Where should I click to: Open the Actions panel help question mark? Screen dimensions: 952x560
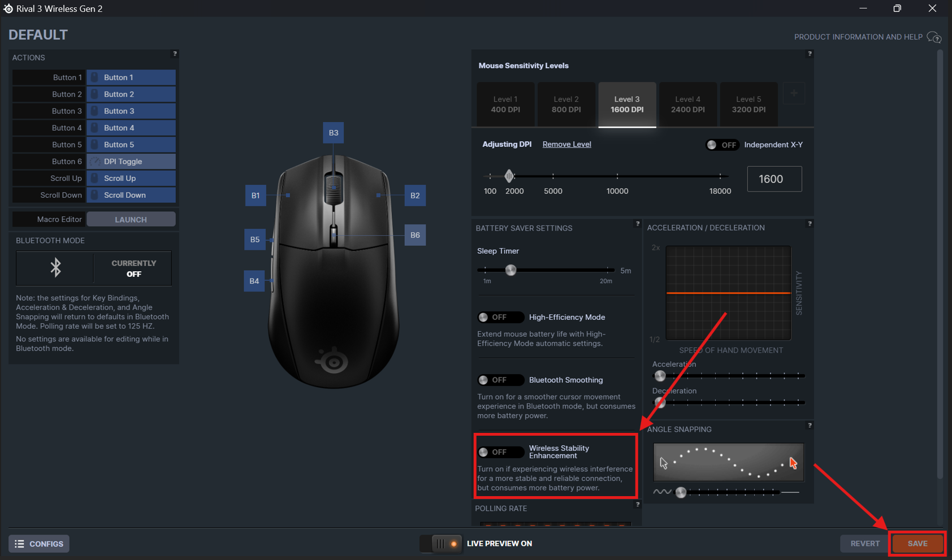pos(175,54)
